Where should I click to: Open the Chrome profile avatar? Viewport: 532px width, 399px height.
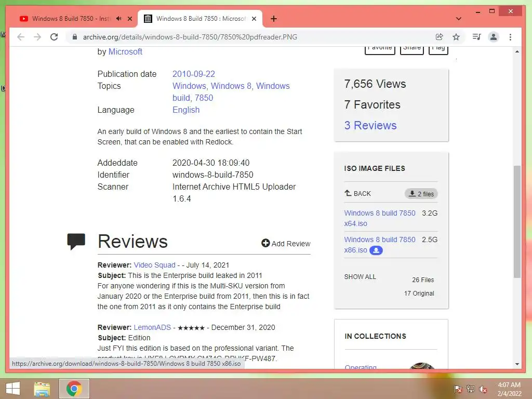tap(494, 37)
